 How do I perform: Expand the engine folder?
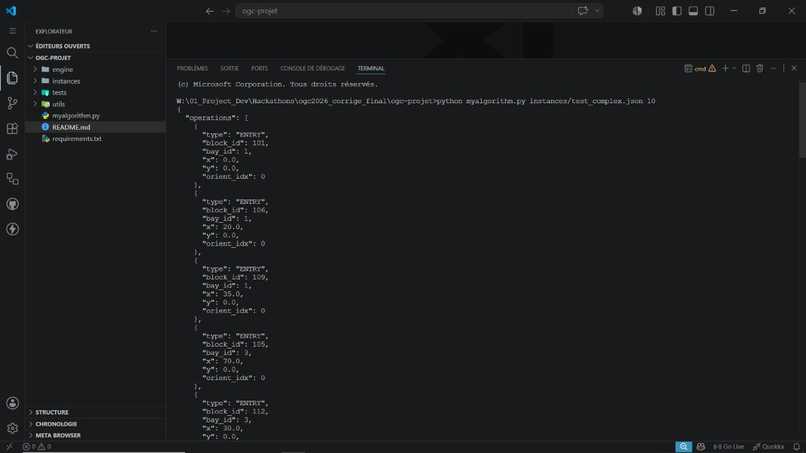[x=96, y=69]
